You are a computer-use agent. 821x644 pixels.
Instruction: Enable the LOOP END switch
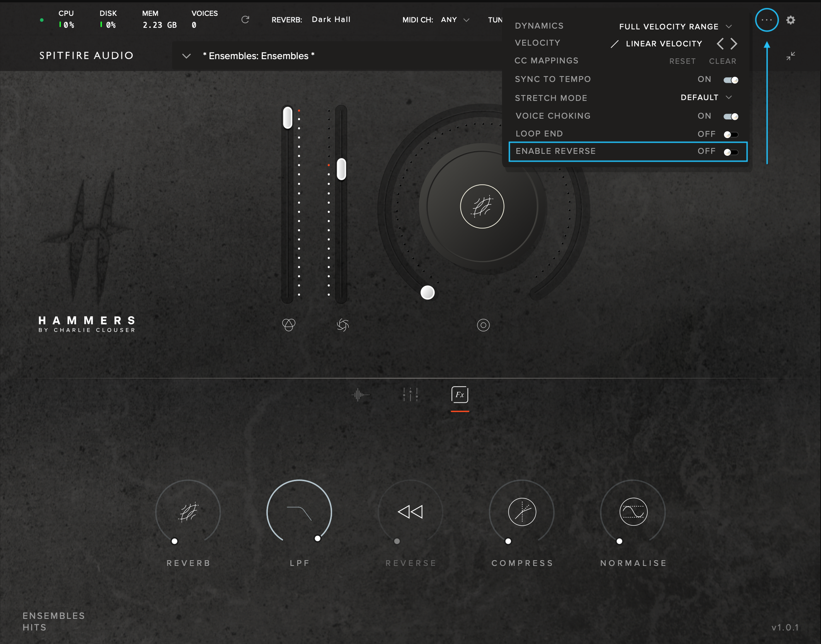pos(731,135)
